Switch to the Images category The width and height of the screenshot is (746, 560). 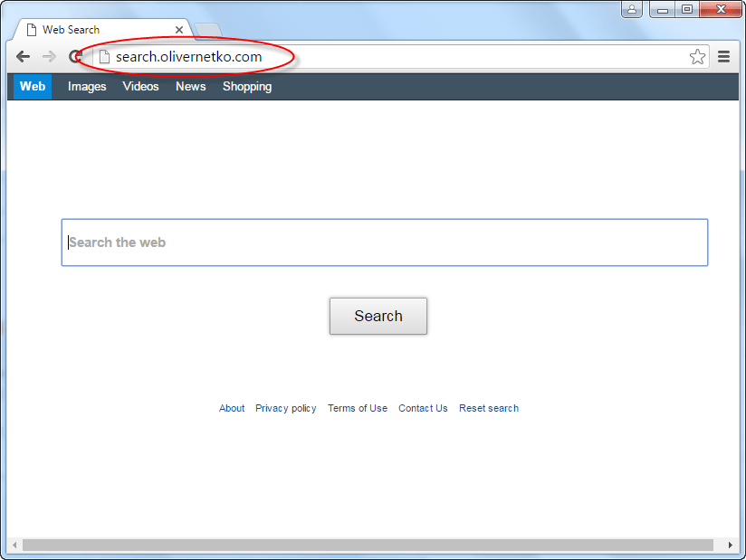point(87,87)
